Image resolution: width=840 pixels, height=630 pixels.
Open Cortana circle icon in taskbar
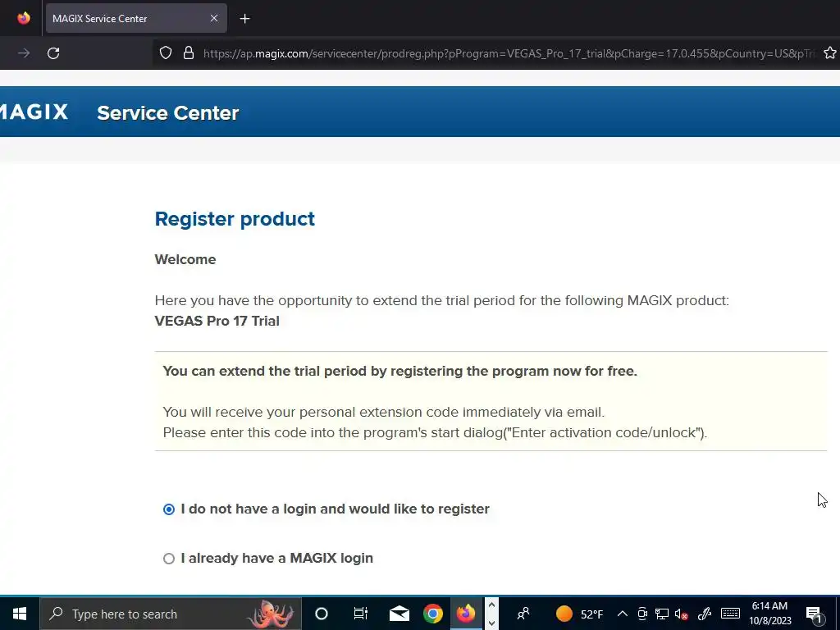click(322, 614)
